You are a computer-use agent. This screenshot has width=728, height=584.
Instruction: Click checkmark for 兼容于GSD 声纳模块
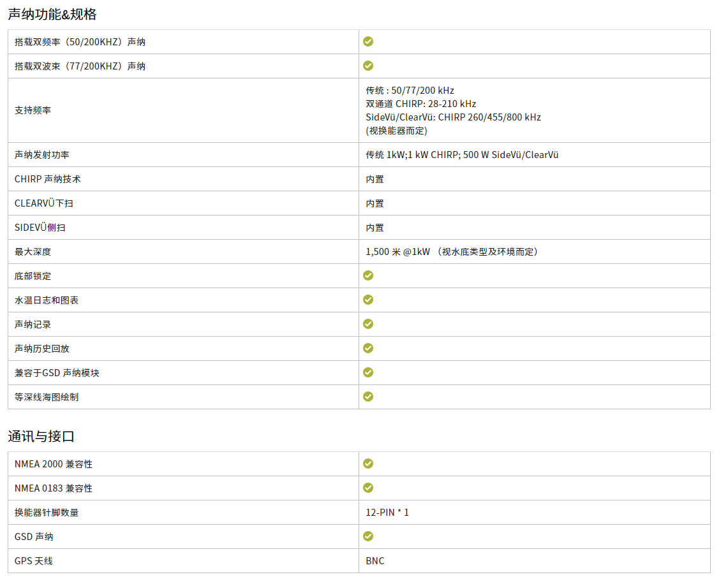coord(368,372)
